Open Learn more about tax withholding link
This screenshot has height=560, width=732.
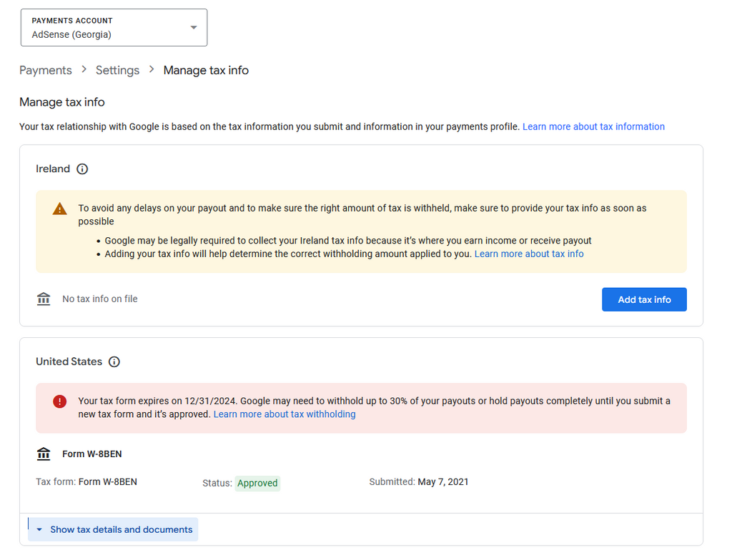coord(285,414)
